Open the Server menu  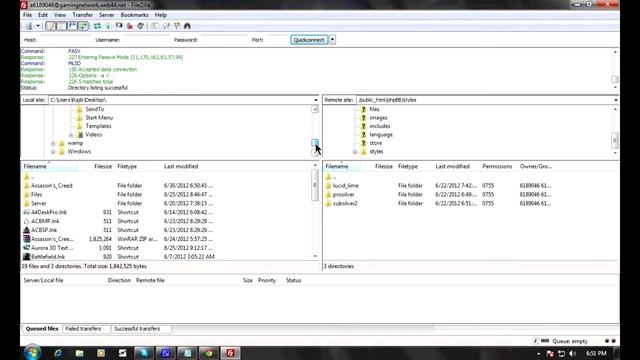[x=107, y=15]
